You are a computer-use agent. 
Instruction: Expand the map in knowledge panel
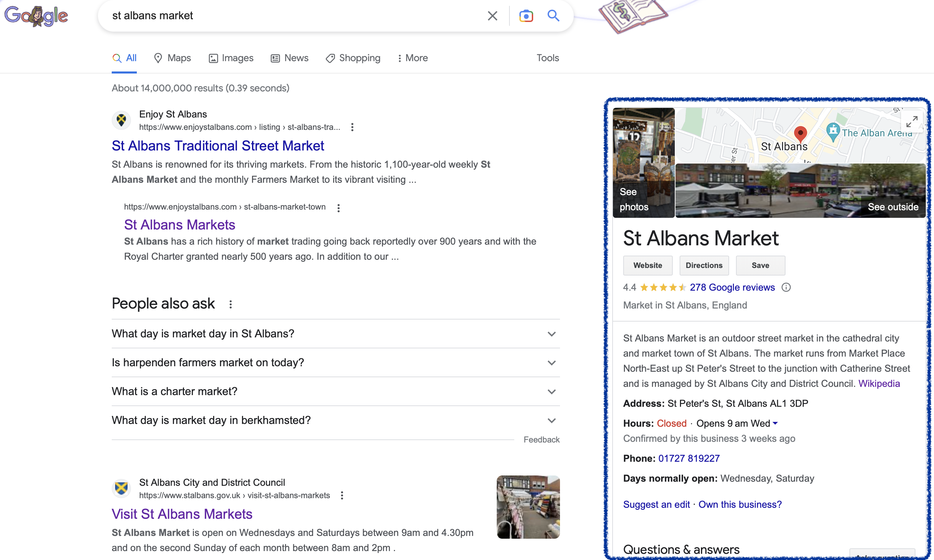912,122
